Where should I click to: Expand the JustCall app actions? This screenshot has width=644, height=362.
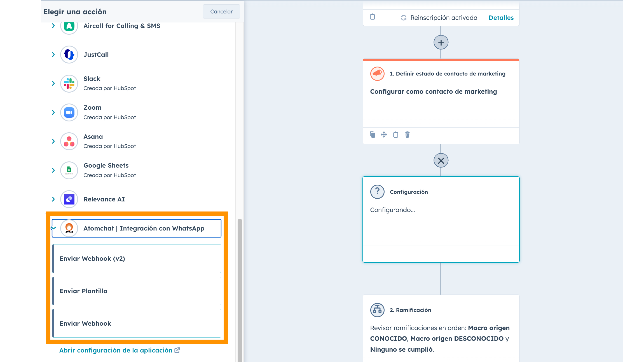(53, 55)
